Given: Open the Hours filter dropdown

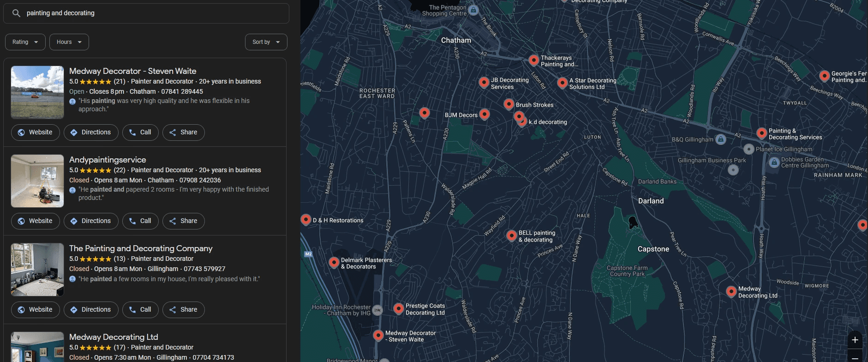Looking at the screenshot, I should coord(69,42).
